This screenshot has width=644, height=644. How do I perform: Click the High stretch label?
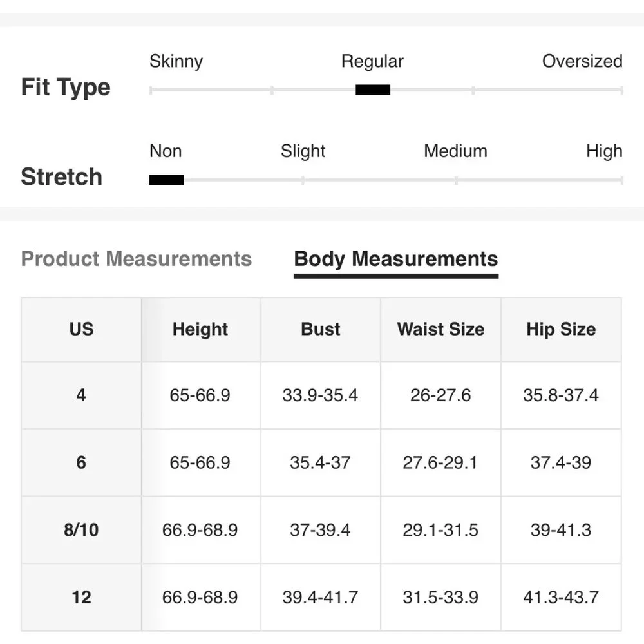pyautogui.click(x=604, y=151)
